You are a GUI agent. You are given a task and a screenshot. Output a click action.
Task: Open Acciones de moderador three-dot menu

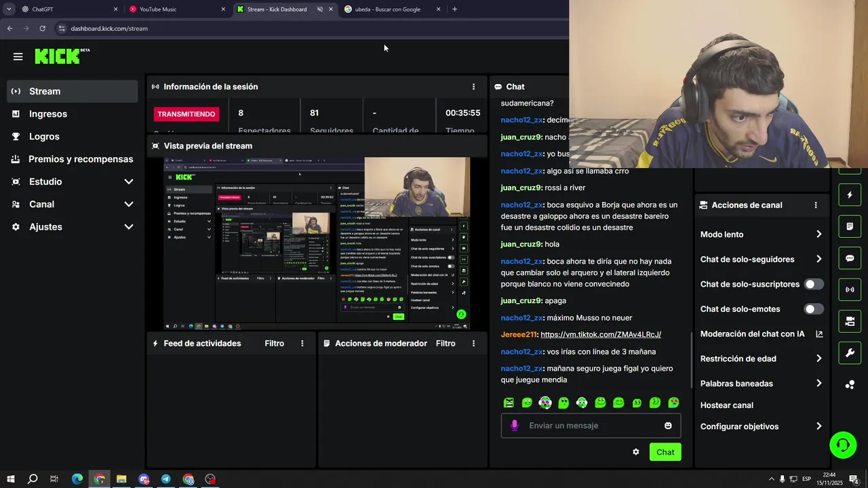click(x=473, y=344)
